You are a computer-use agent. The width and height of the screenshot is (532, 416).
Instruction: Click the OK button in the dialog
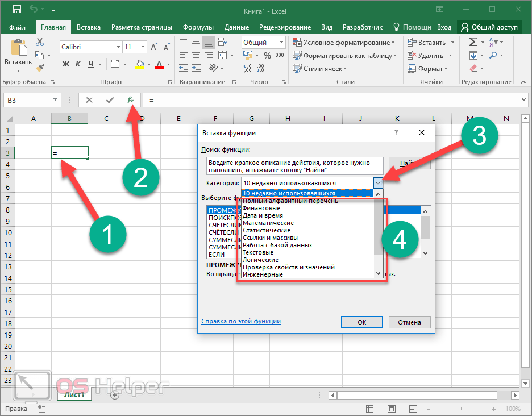tap(361, 322)
